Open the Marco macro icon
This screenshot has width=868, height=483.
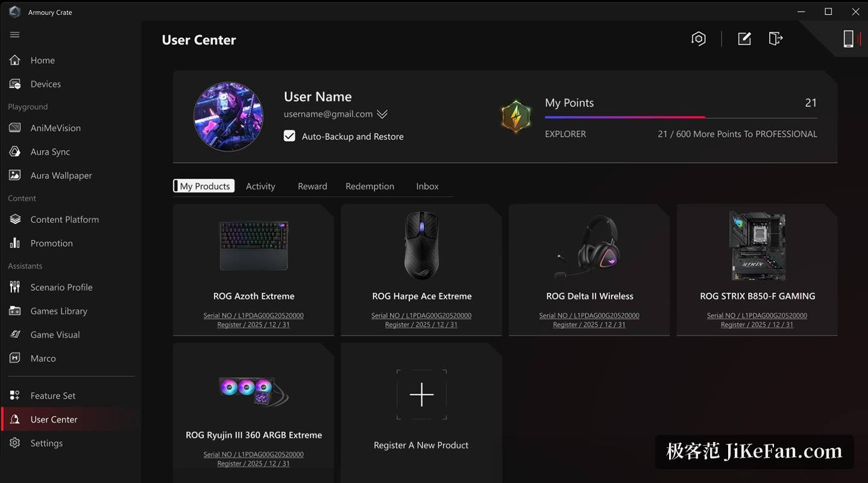tap(15, 358)
